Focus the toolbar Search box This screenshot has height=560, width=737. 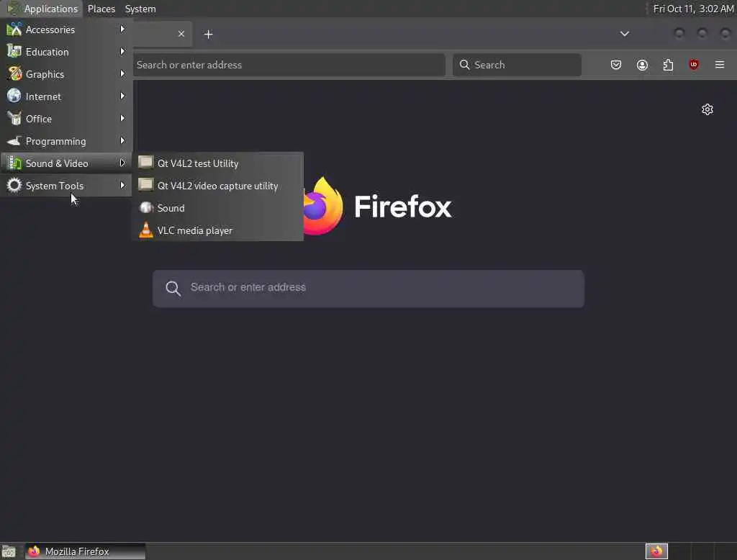coord(517,65)
